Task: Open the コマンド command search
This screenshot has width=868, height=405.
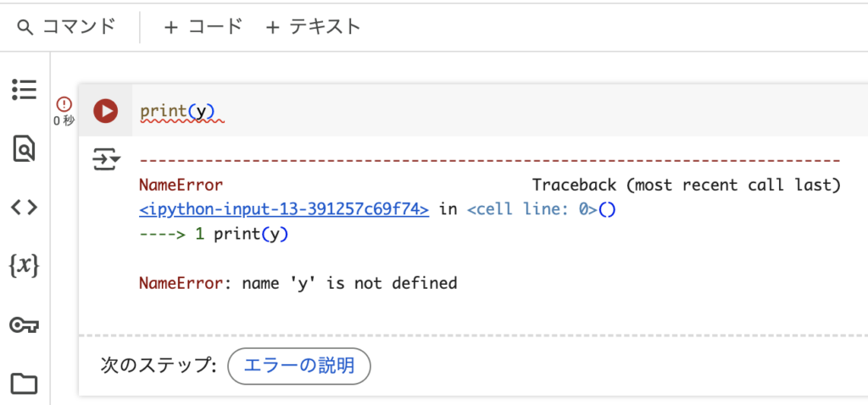Action: [66, 26]
